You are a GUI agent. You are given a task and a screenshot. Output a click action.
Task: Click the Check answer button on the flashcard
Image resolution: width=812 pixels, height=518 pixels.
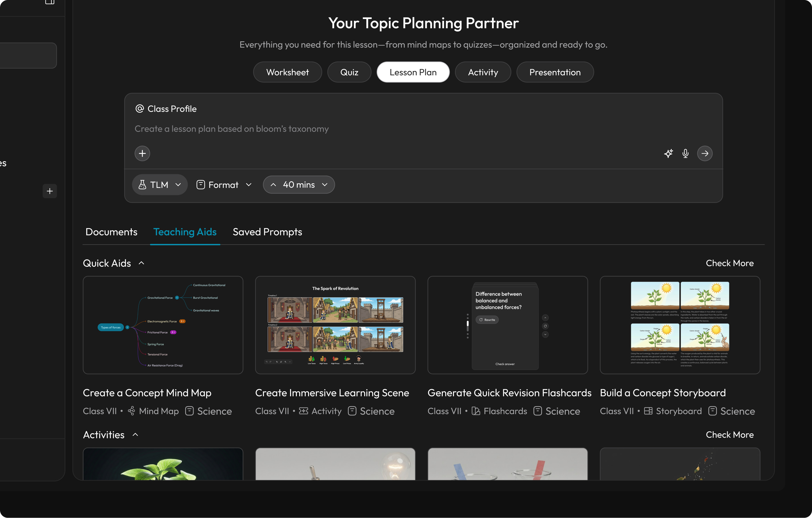point(505,364)
